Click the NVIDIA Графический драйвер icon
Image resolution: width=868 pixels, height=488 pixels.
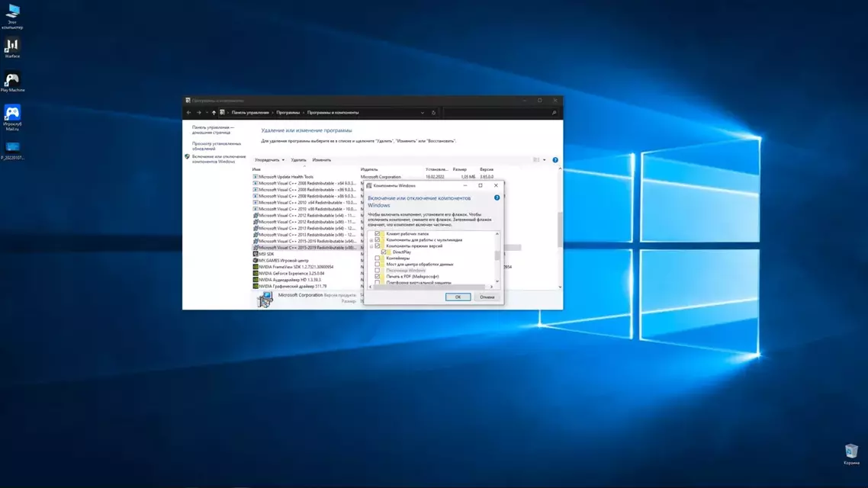click(256, 286)
